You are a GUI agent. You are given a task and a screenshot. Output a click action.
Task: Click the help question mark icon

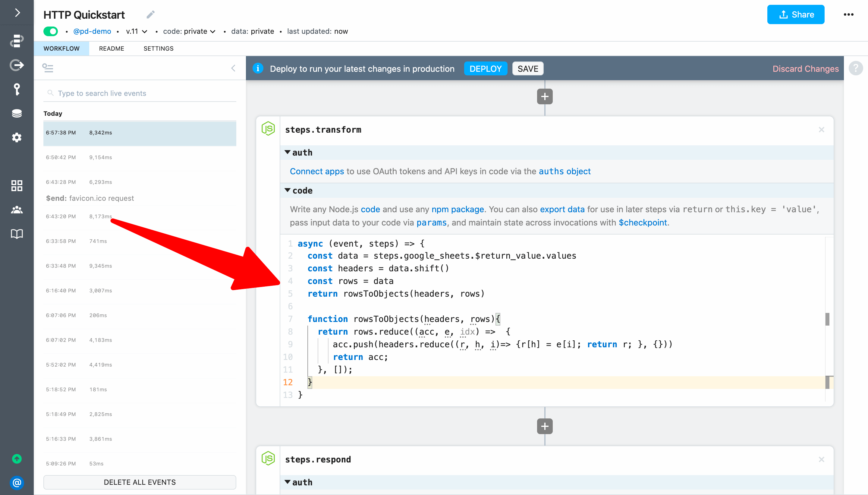[855, 68]
